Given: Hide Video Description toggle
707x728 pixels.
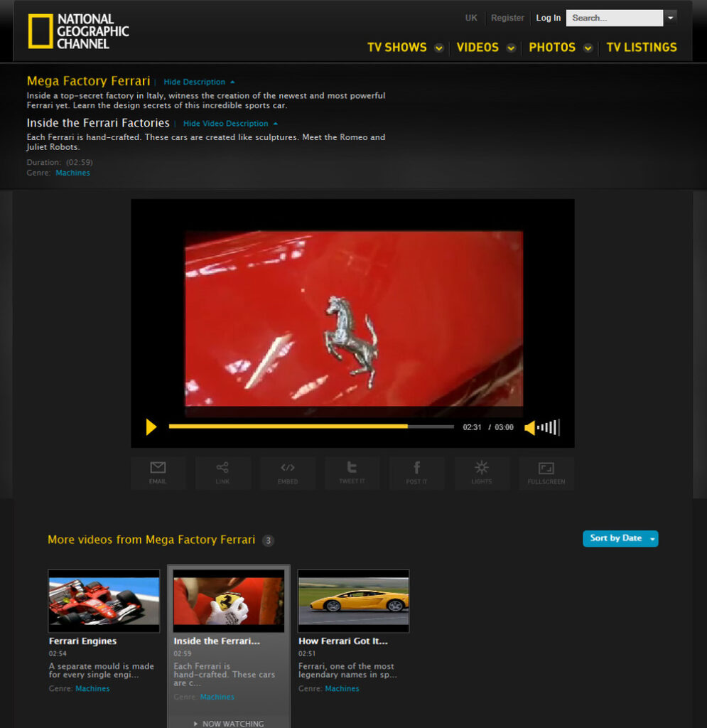Looking at the screenshot, I should pyautogui.click(x=230, y=124).
